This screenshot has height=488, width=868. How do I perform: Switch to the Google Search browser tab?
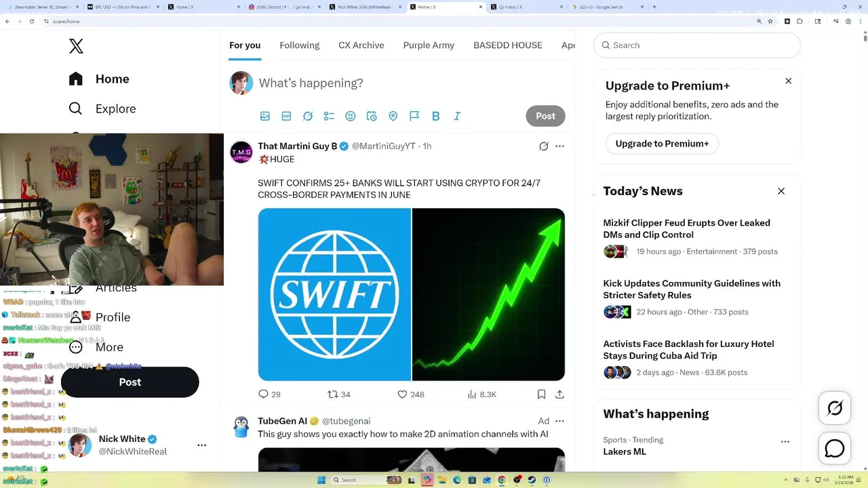(x=608, y=7)
